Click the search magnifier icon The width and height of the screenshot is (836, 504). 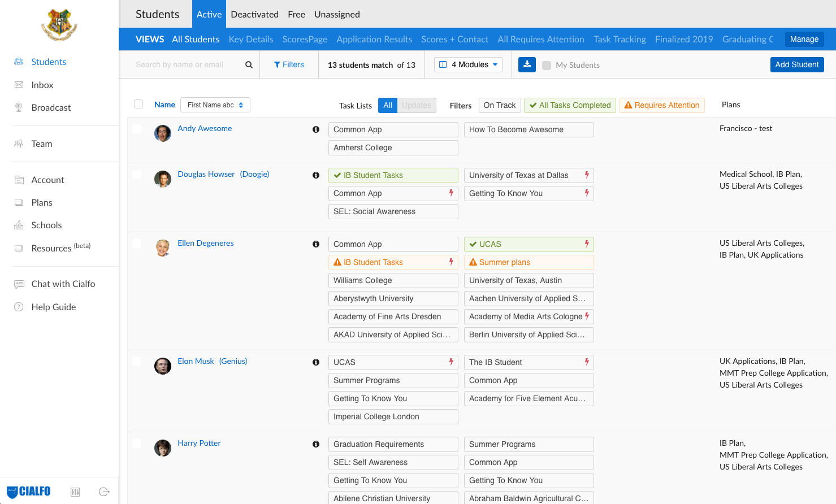click(249, 65)
